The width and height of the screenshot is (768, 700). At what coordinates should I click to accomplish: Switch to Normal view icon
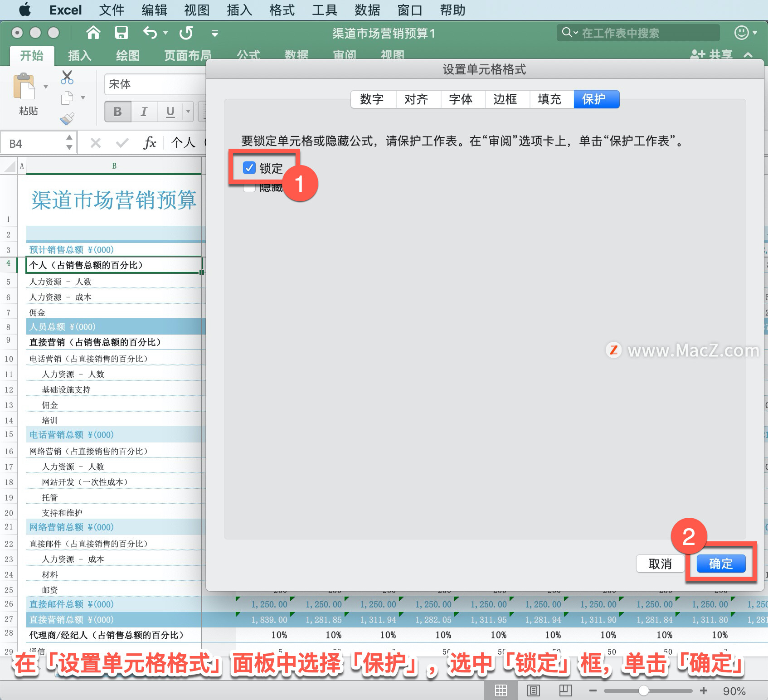[501, 690]
